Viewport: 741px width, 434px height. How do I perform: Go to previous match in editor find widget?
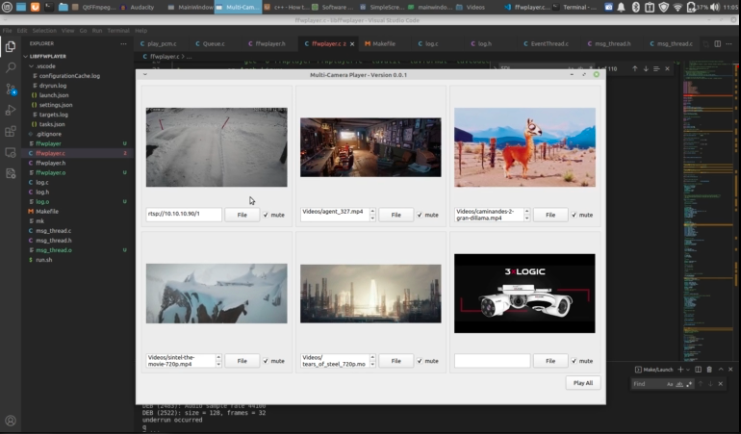[635, 69]
